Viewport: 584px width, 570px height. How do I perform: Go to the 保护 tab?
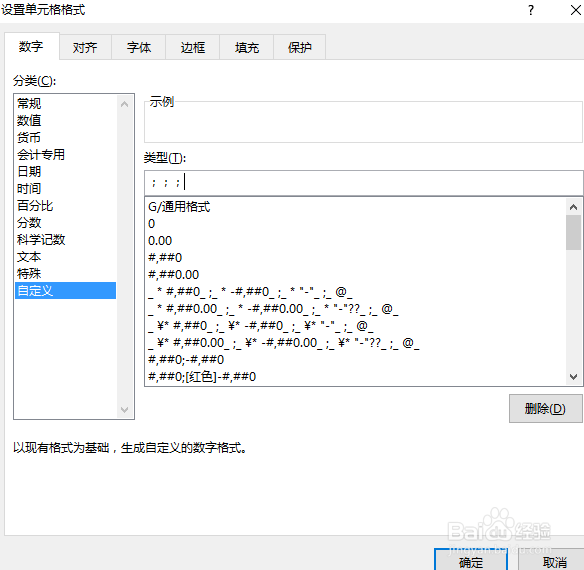click(299, 47)
